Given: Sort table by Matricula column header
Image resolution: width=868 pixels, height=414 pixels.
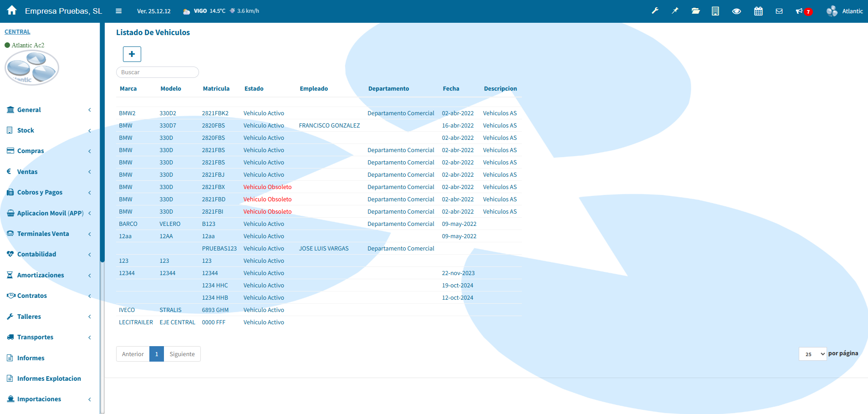Looking at the screenshot, I should 216,89.
